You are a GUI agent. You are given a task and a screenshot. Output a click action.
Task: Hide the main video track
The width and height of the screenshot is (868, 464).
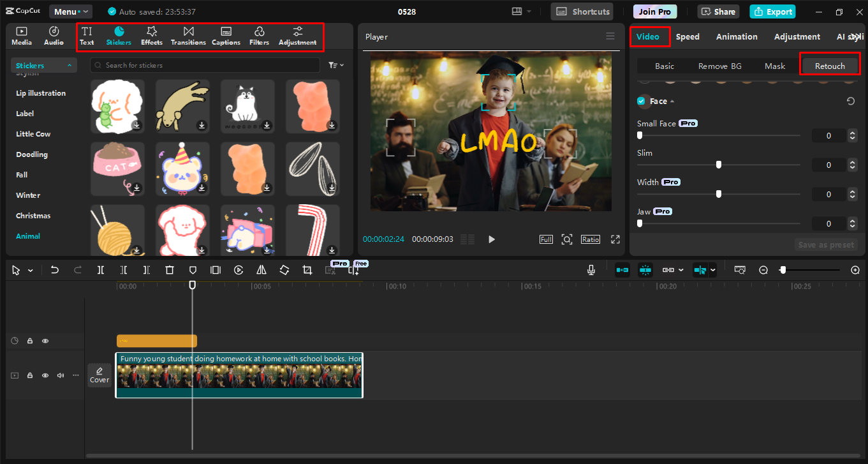point(45,375)
